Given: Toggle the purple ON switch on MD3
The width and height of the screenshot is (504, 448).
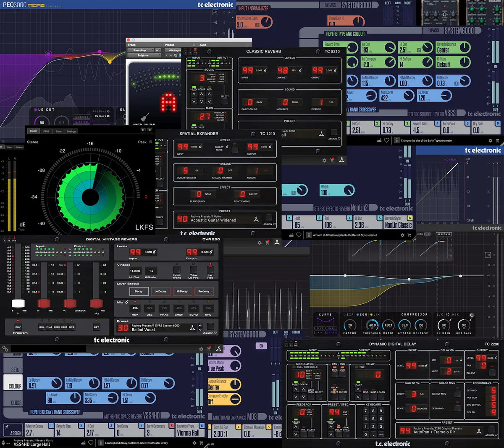Looking at the screenshot, I should pyautogui.click(x=261, y=345).
